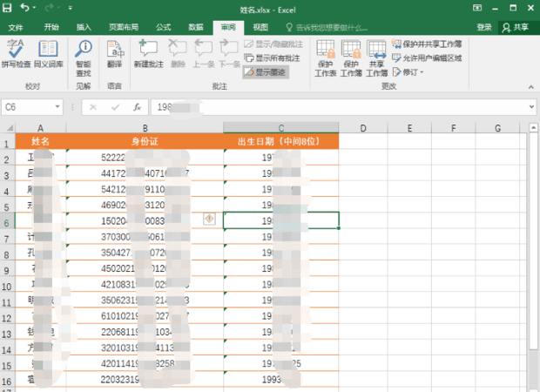
Task: Click the 出生日期（中间8位）header cell
Action: [x=281, y=141]
